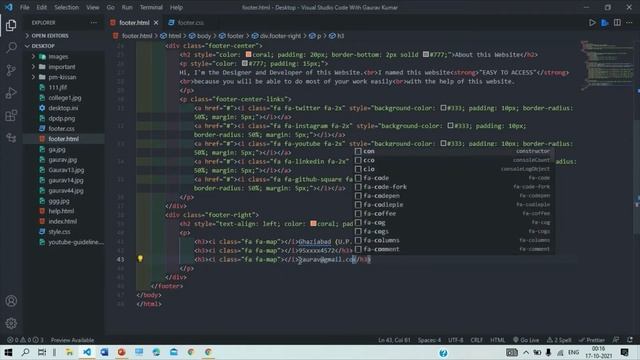This screenshot has height=360, width=640.
Task: Select the footer.html tab
Action: (134, 23)
